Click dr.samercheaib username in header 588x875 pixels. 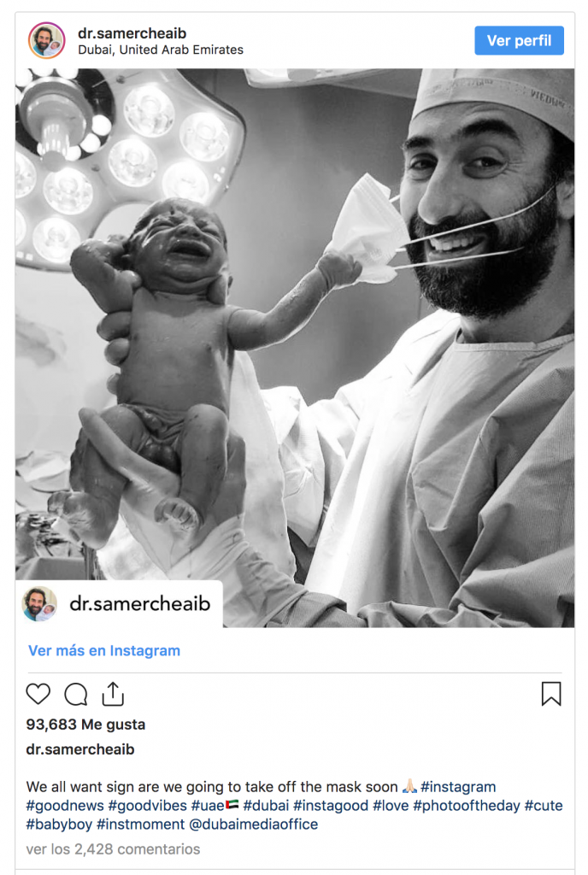[132, 33]
